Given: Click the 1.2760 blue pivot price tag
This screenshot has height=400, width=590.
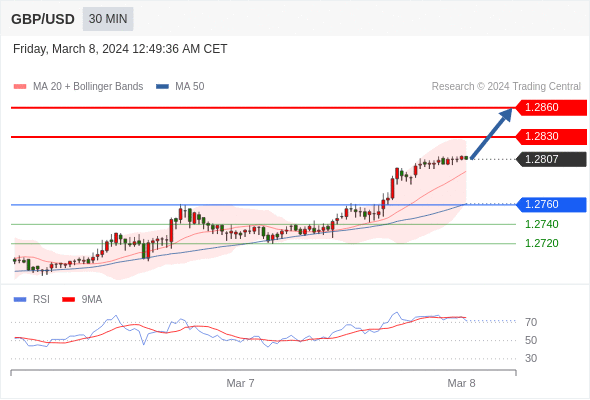Looking at the screenshot, I should [x=551, y=205].
